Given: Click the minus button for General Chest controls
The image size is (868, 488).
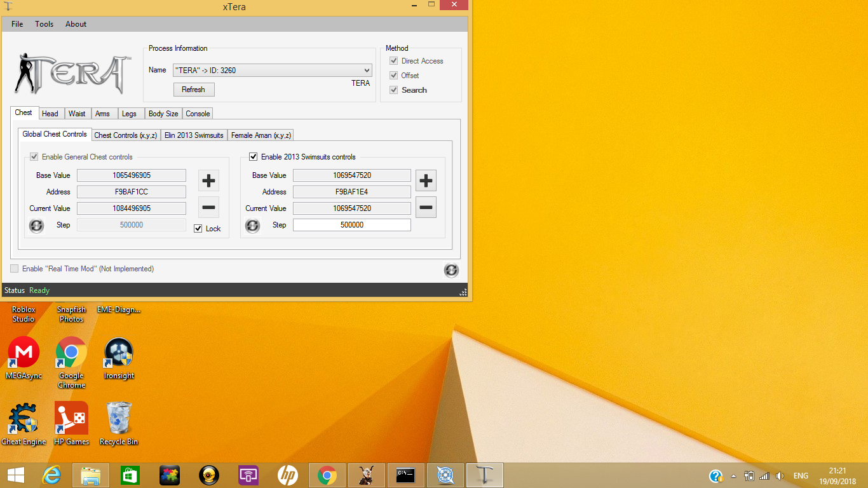Looking at the screenshot, I should pos(208,207).
